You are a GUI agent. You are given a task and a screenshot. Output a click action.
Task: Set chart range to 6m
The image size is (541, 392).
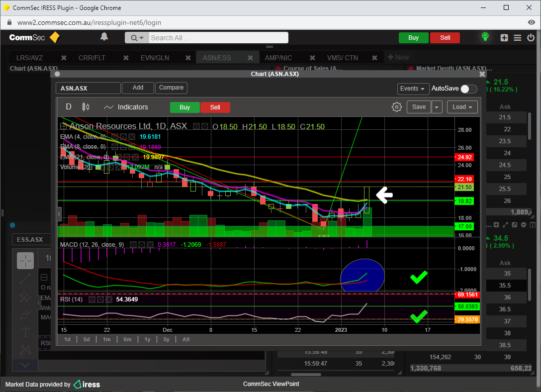(x=127, y=340)
